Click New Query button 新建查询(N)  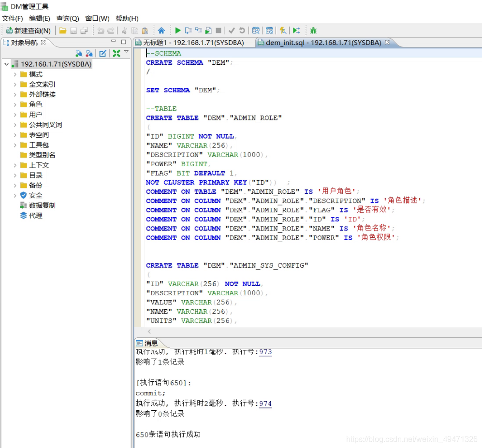pos(29,31)
